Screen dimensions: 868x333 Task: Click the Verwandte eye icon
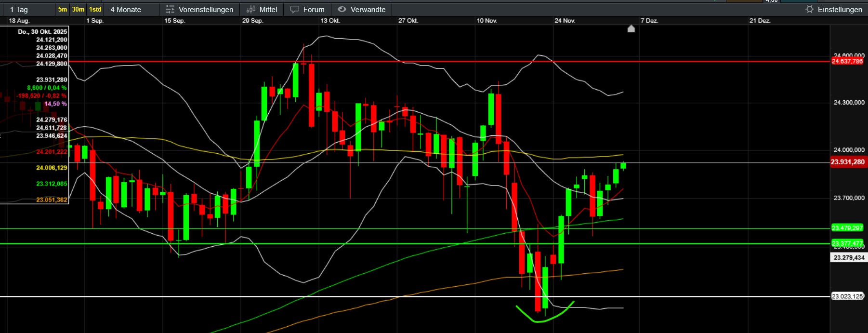click(x=342, y=9)
